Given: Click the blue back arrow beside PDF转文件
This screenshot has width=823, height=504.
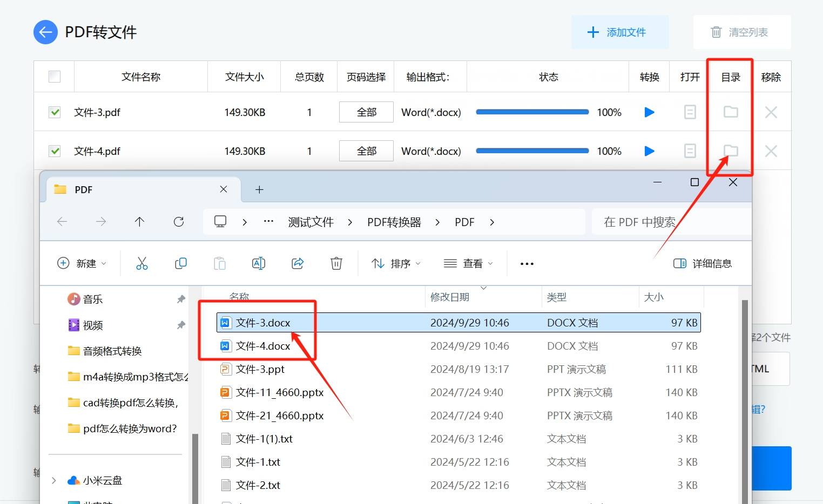Looking at the screenshot, I should click(45, 32).
